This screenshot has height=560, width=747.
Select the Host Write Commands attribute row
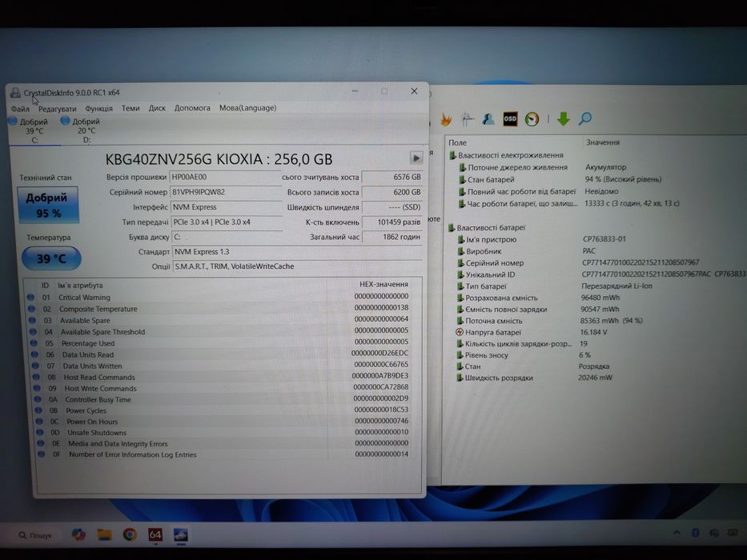click(221, 388)
